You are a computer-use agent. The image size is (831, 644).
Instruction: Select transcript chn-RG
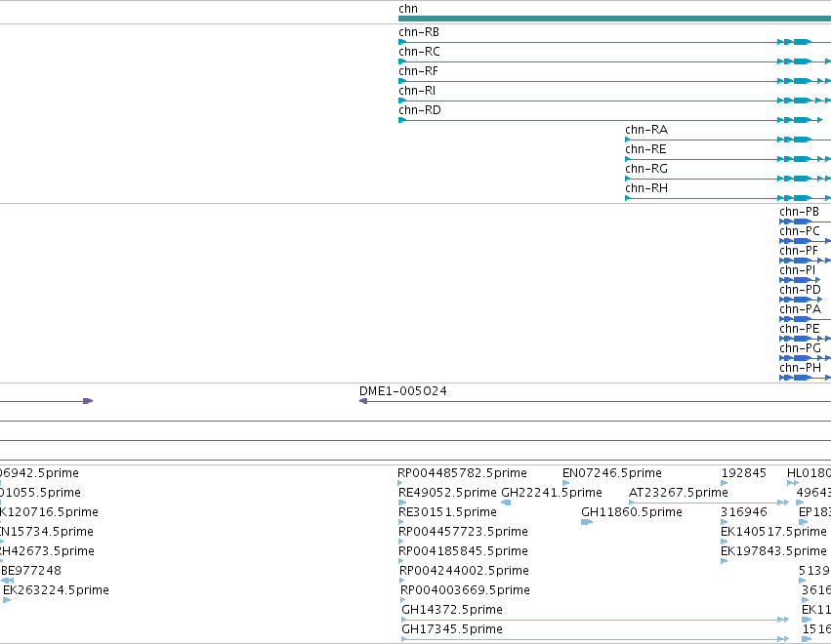coord(646,169)
